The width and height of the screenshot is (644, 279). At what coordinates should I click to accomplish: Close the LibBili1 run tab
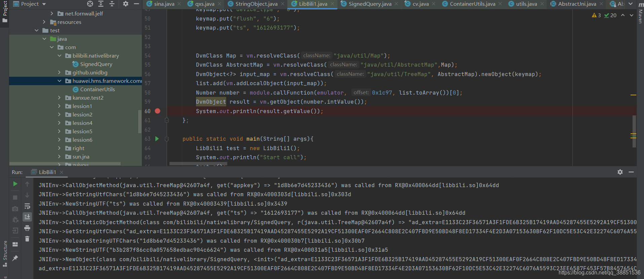[x=62, y=172]
